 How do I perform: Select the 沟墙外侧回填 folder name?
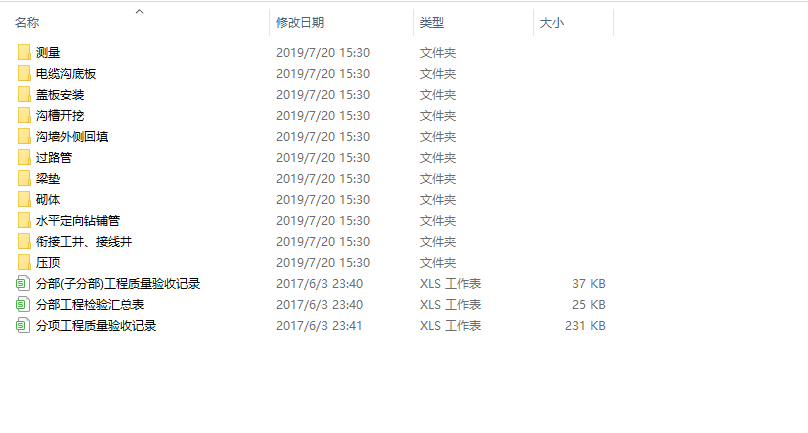[x=72, y=137]
